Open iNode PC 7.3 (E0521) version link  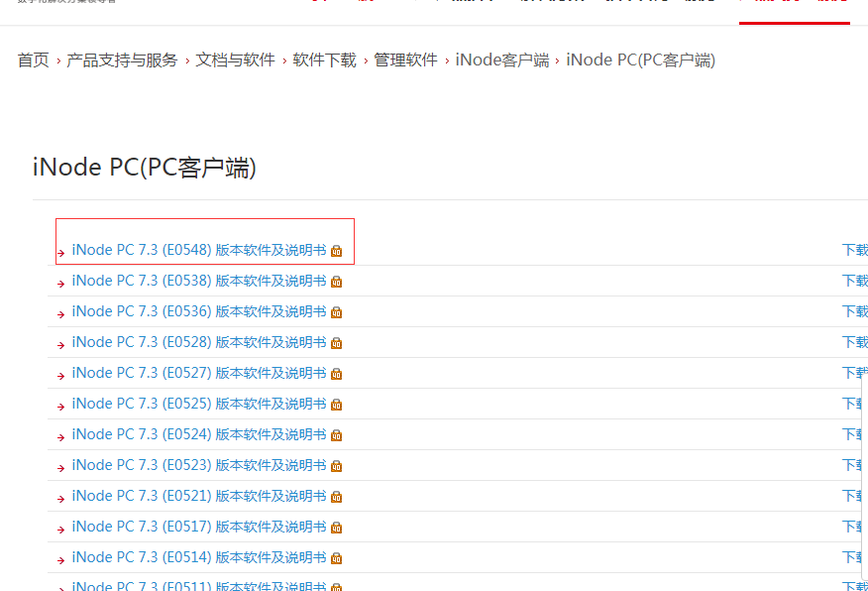199,496
